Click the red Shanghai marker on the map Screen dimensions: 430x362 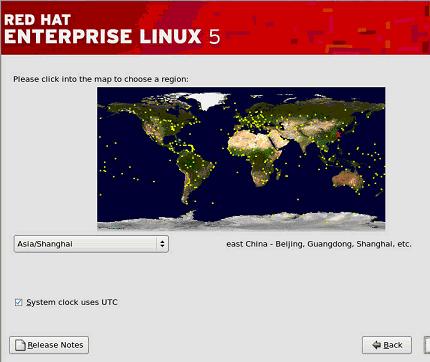click(338, 135)
